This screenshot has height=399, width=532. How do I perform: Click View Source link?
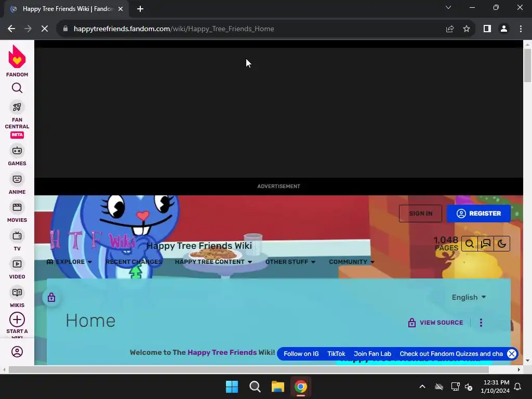[435, 323]
